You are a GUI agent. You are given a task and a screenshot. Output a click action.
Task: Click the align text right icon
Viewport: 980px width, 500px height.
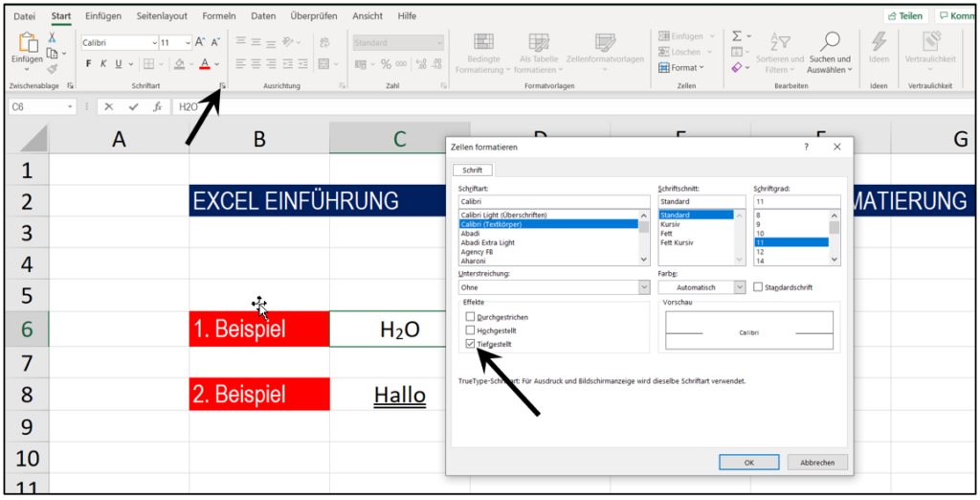point(272,64)
